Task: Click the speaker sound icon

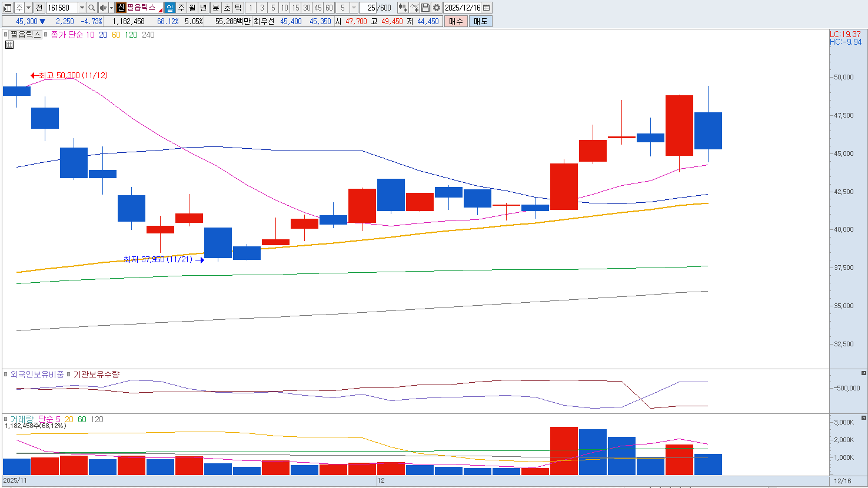Action: pyautogui.click(x=103, y=8)
